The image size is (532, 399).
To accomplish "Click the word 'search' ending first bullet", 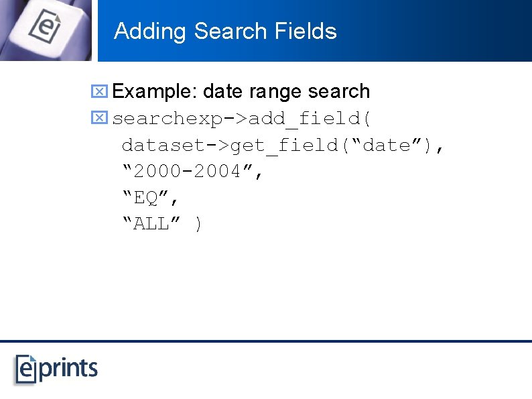I will [339, 92].
